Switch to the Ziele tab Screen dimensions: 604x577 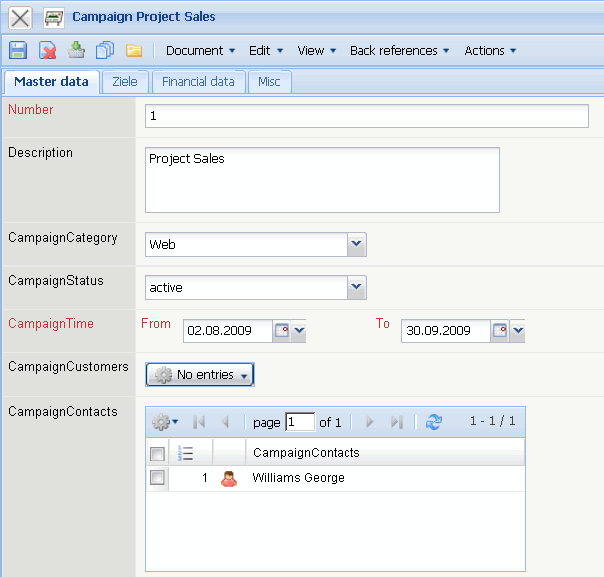click(x=125, y=82)
